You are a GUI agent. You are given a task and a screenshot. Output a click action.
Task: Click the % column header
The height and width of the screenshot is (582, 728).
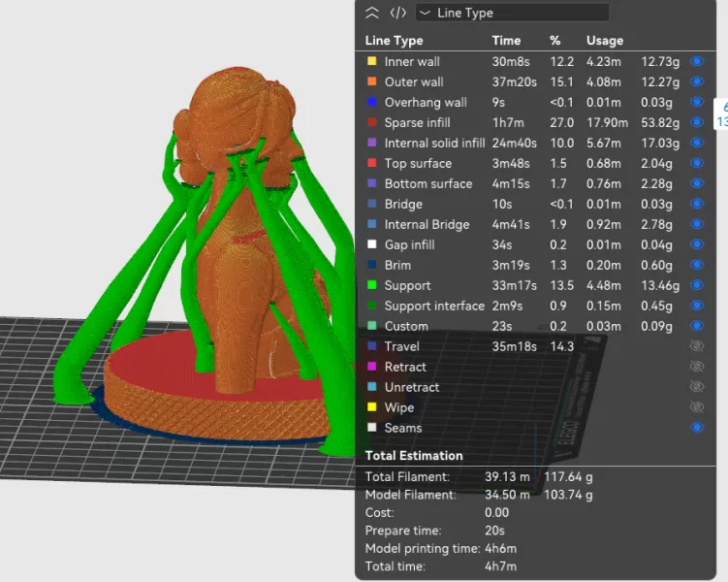pyautogui.click(x=554, y=41)
